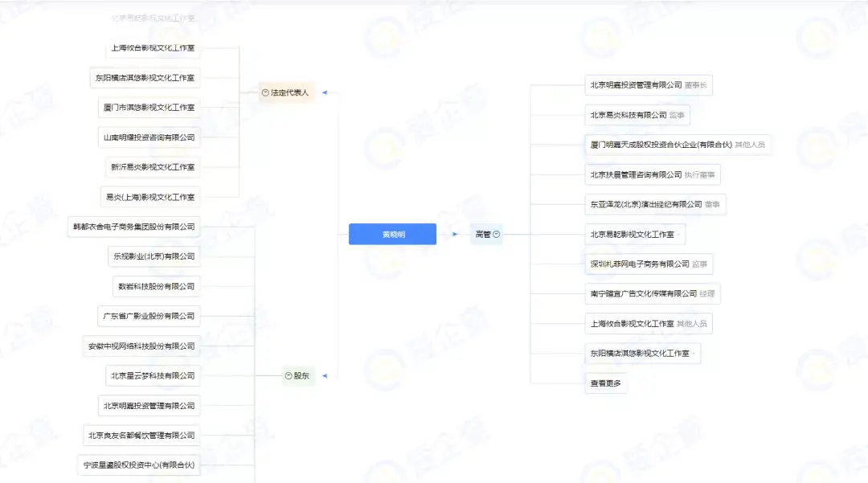The height and width of the screenshot is (483, 868).
Task: Select the 易炎(上海)影视文化工作室 node
Action: click(x=150, y=197)
